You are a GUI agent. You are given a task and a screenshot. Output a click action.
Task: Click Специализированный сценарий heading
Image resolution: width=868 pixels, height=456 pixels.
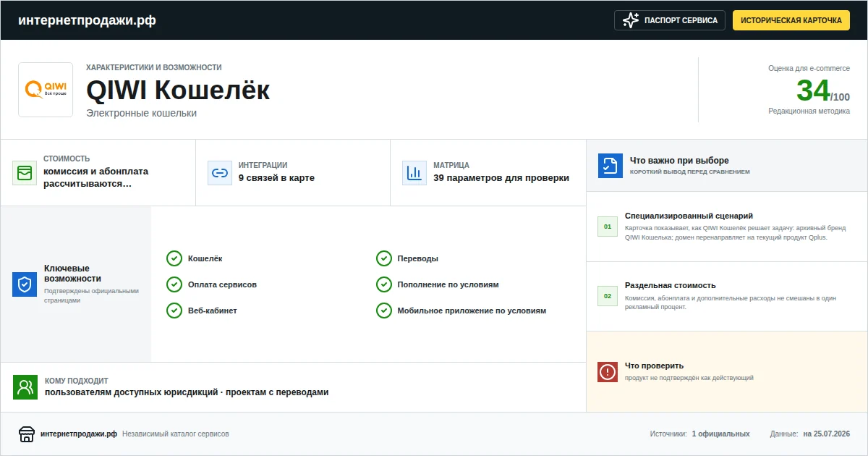[x=689, y=216]
